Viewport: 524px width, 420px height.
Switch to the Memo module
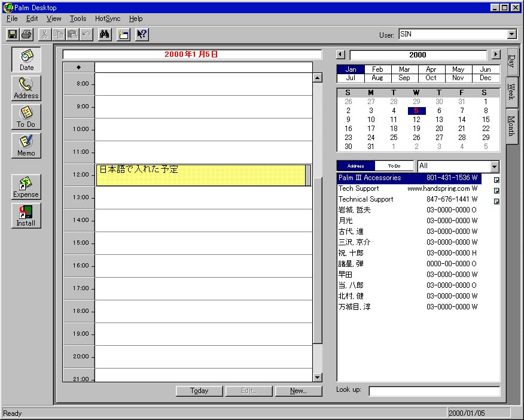pos(26,145)
